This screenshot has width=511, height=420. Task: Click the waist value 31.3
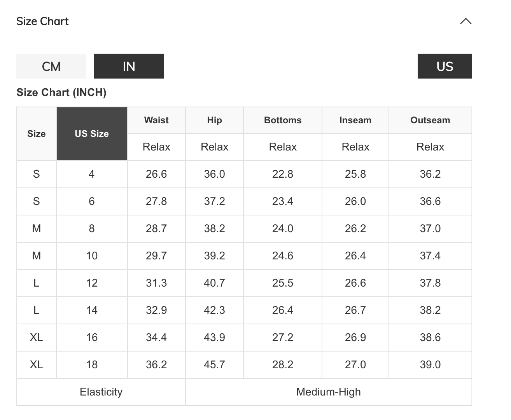[x=156, y=283]
